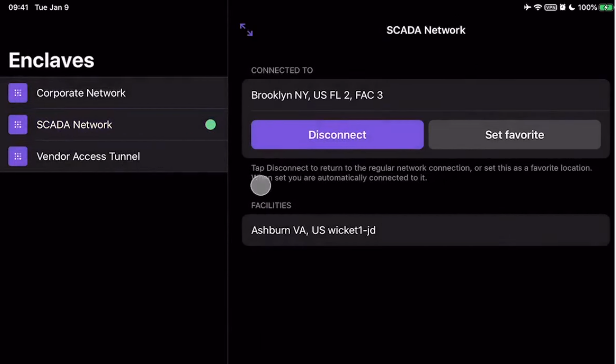Click the green connected dot on SCADA Network
This screenshot has height=364, width=616.
pos(210,125)
